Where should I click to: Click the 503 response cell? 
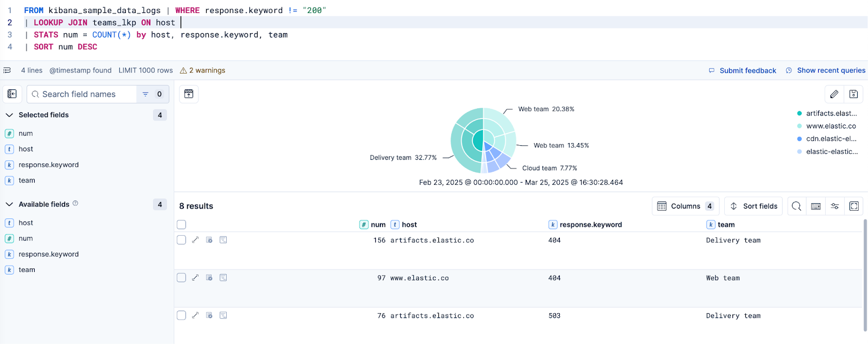coord(554,316)
